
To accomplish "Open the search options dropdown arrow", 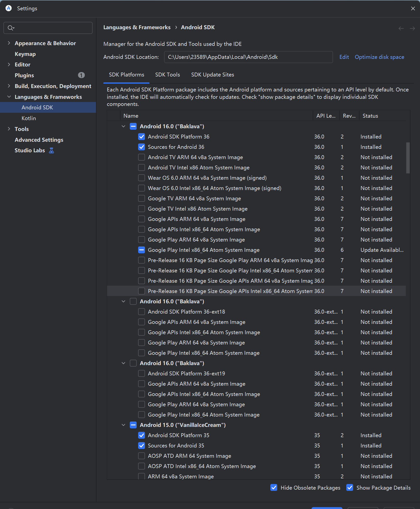I will (x=14, y=28).
